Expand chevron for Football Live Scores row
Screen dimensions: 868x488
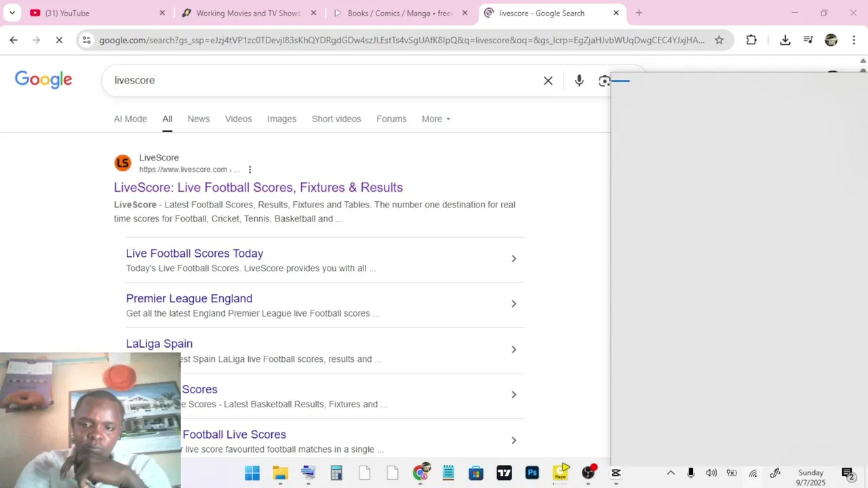pos(513,440)
